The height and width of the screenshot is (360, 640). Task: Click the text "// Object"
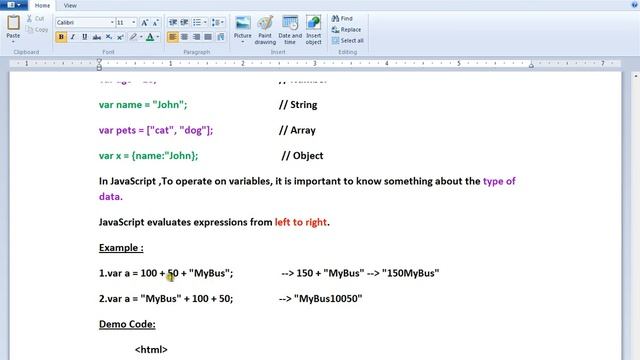tap(302, 156)
